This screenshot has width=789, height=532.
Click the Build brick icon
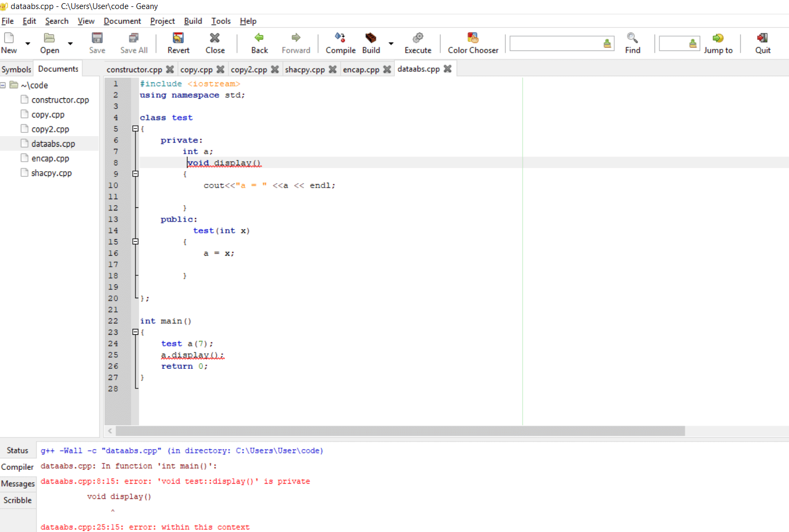click(x=370, y=38)
